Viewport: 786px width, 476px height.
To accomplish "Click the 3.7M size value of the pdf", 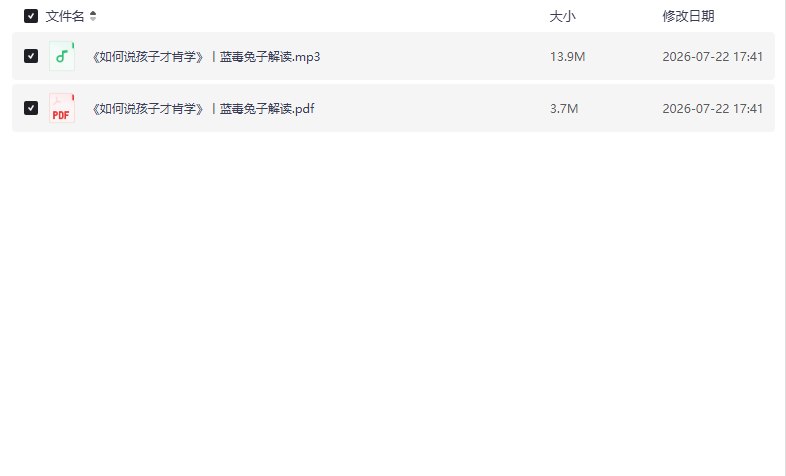I will coord(564,109).
